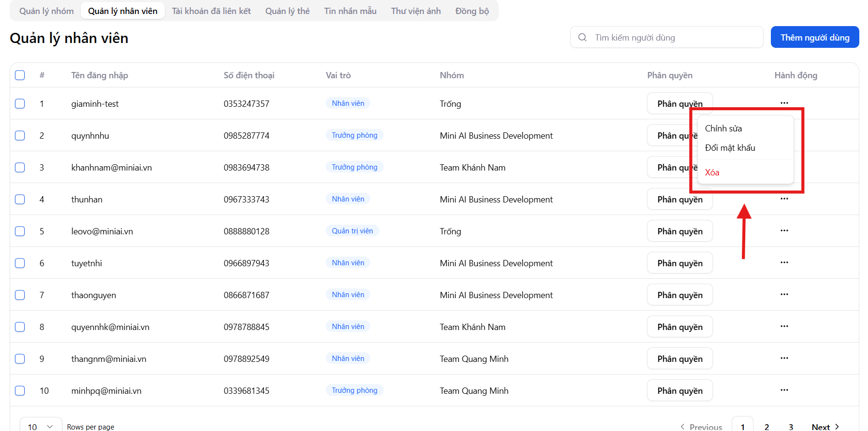The image size is (868, 431).
Task: Switch to the Quản lý nhóm tab
Action: pyautogui.click(x=46, y=11)
